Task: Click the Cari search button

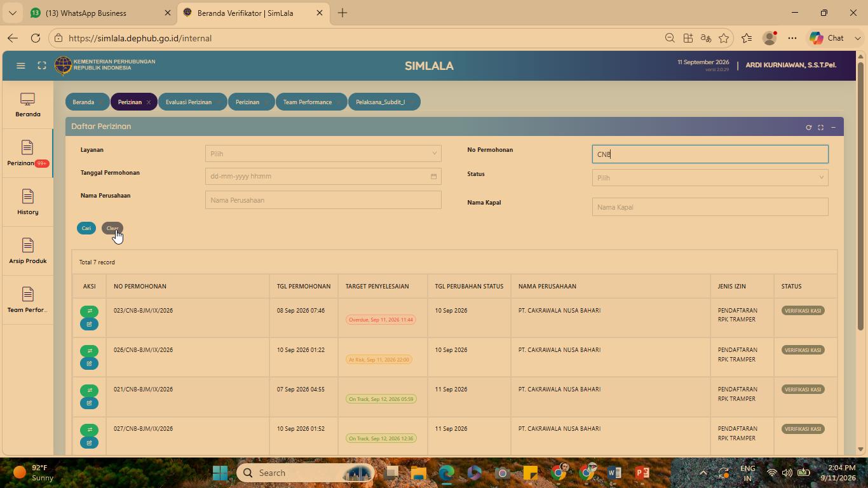Action: [86, 228]
